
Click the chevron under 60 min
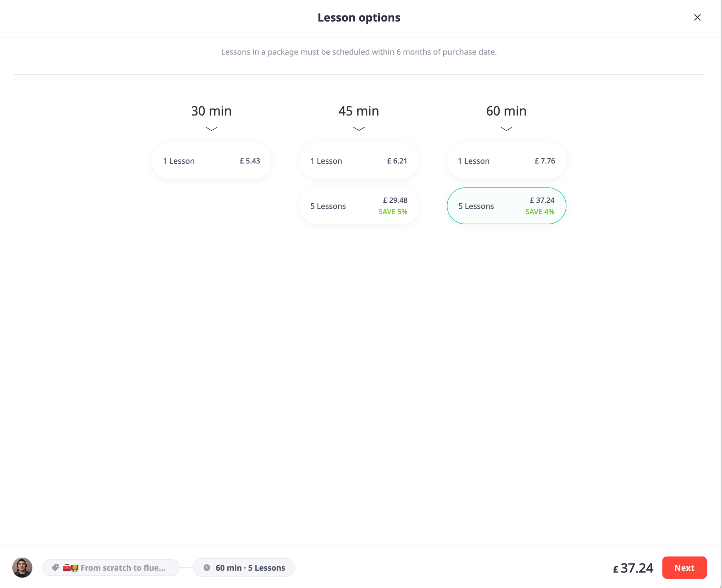506,129
